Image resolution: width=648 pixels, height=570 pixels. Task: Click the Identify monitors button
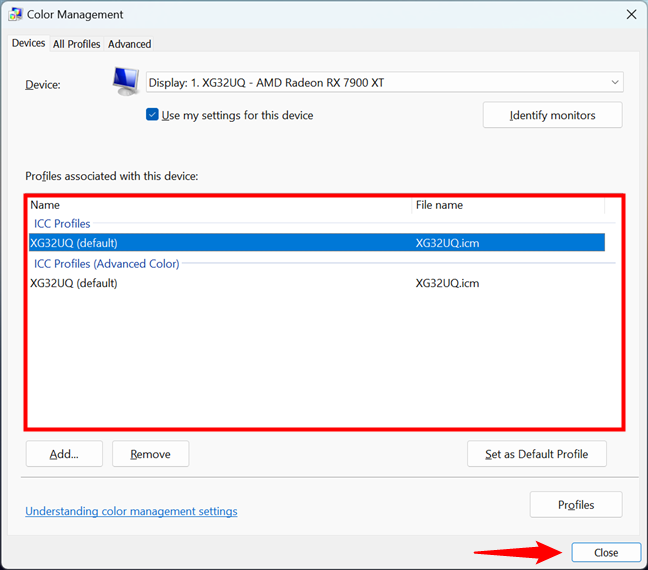point(552,115)
